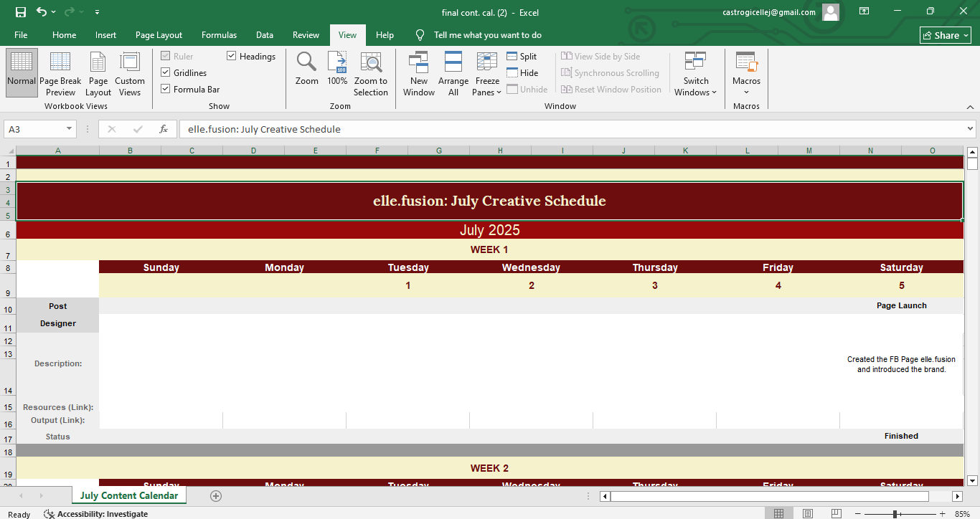980x519 pixels.
Task: Click Tell me what you want to do
Action: 488,35
